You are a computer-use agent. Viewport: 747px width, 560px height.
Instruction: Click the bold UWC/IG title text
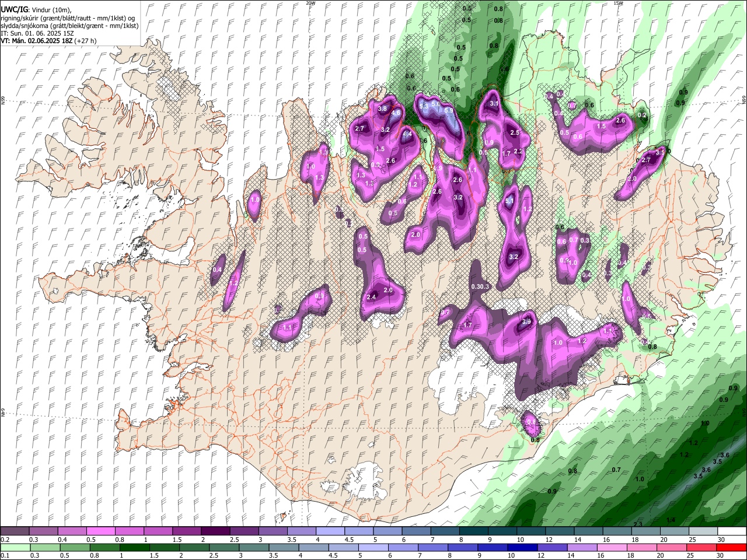coord(14,10)
